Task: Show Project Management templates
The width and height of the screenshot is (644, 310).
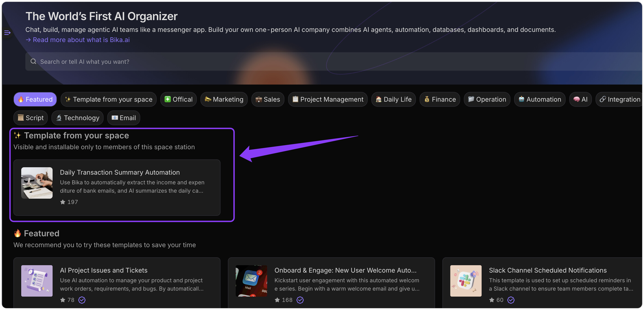Action: pos(328,99)
